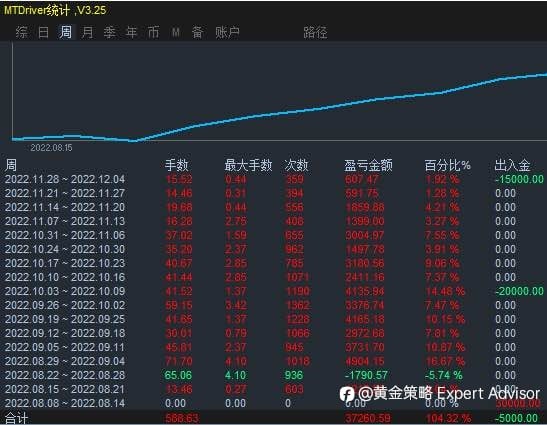Click the M tab
The height and width of the screenshot is (425, 547).
point(176,32)
